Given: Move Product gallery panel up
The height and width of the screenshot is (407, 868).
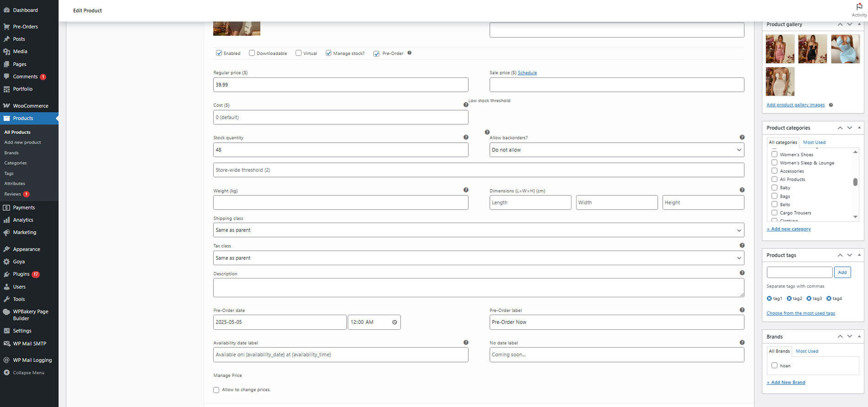Looking at the screenshot, I should tap(840, 24).
